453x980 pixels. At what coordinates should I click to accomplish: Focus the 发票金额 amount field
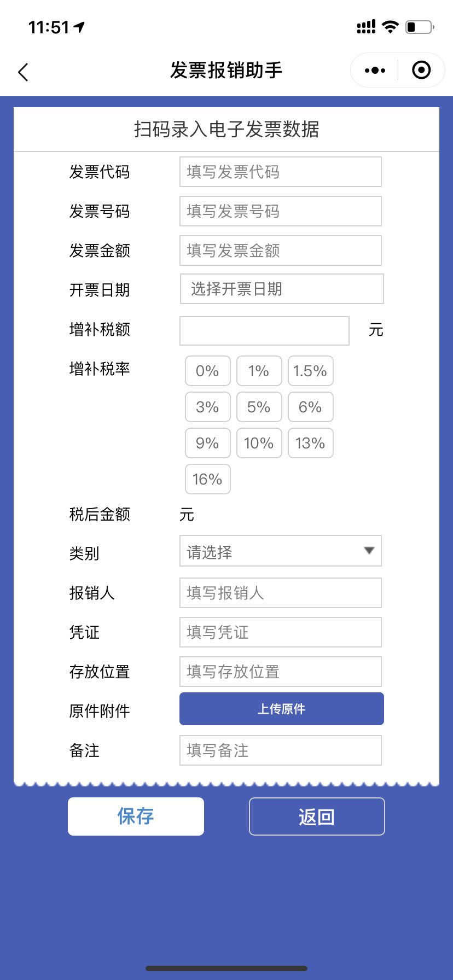[x=280, y=250]
